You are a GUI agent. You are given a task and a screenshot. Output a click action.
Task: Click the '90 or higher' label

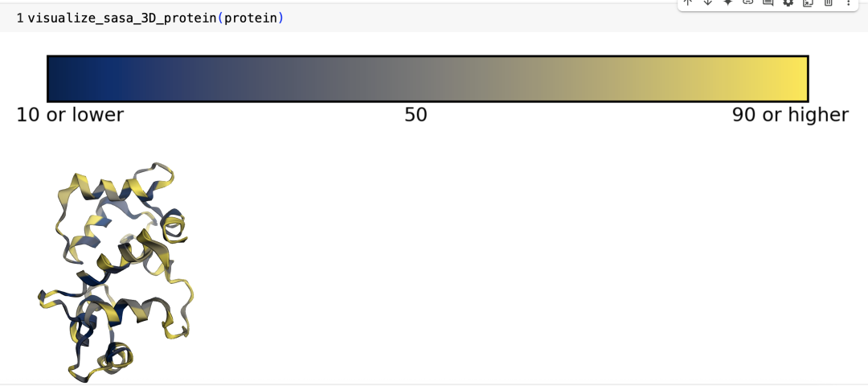(x=790, y=115)
